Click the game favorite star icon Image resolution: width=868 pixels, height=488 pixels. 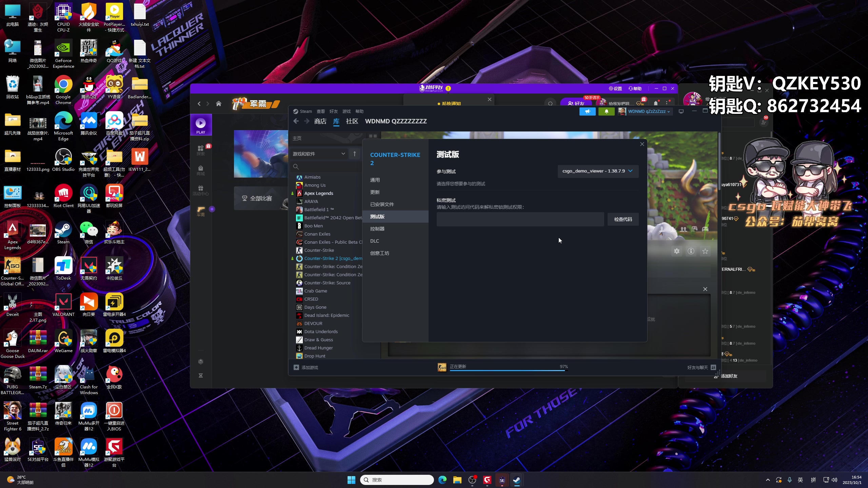coord(705,251)
